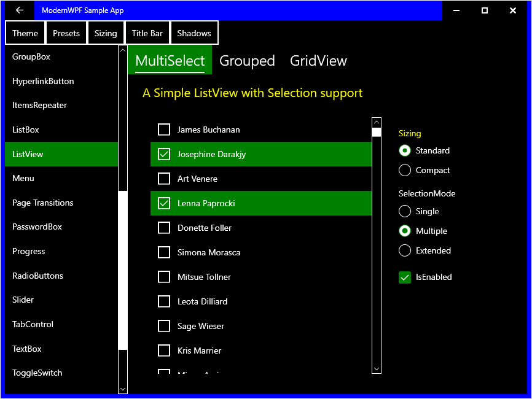Close the ModernWPF Sample App window
Image resolution: width=532 pixels, height=399 pixels.
(513, 10)
